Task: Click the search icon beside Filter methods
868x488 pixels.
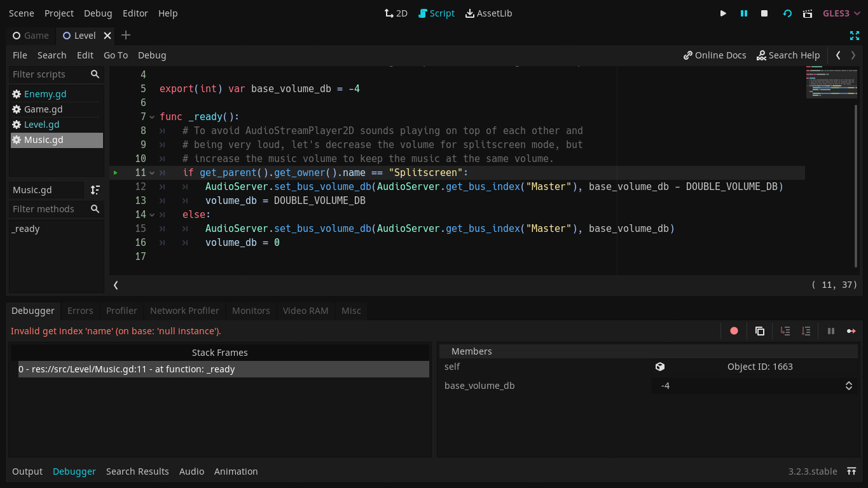Action: pos(95,209)
